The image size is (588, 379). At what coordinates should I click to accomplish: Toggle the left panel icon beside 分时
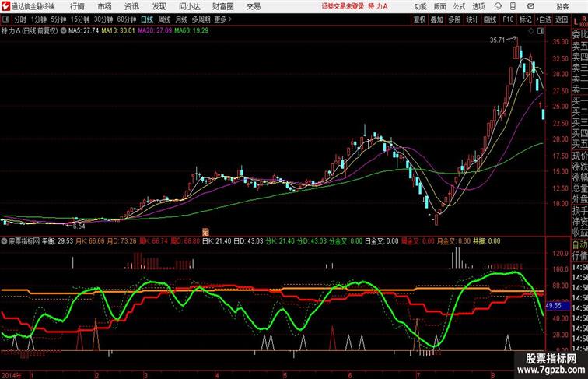pos(5,19)
